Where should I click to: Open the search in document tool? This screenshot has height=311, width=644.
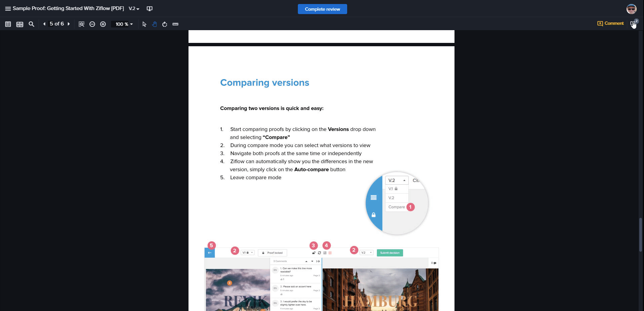point(32,24)
